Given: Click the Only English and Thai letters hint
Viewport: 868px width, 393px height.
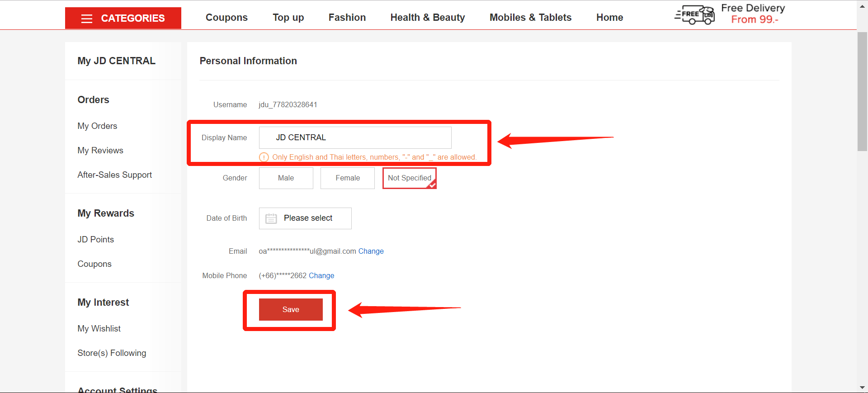Looking at the screenshot, I should click(x=374, y=157).
